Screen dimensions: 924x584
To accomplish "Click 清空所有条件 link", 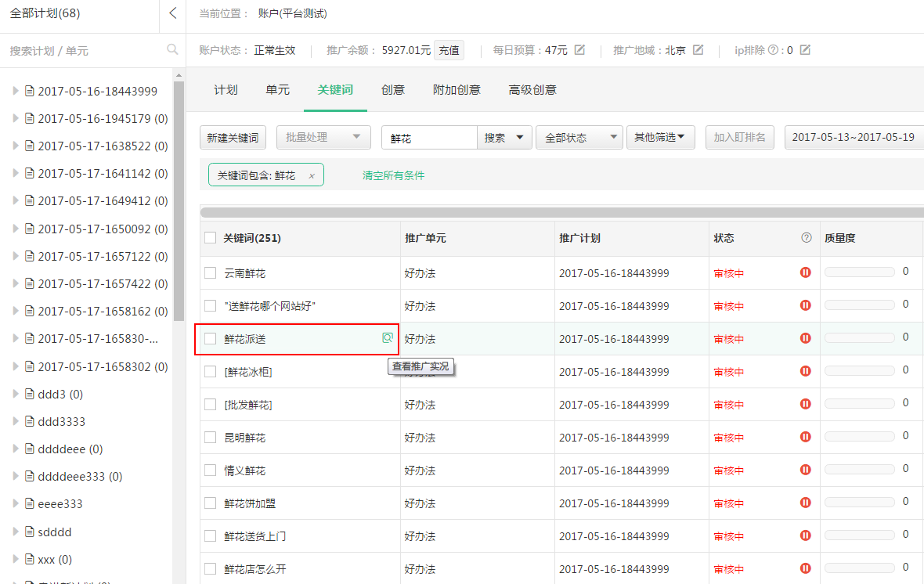I will (x=393, y=175).
